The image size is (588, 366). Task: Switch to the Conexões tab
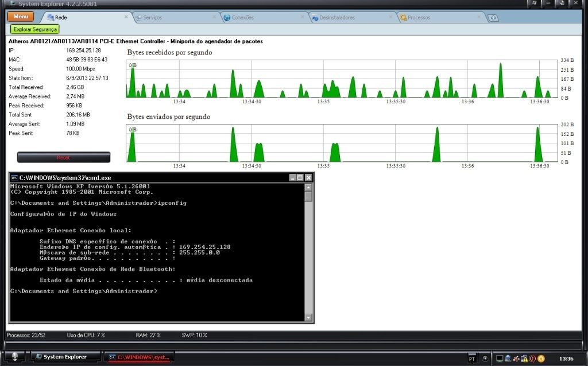point(264,17)
